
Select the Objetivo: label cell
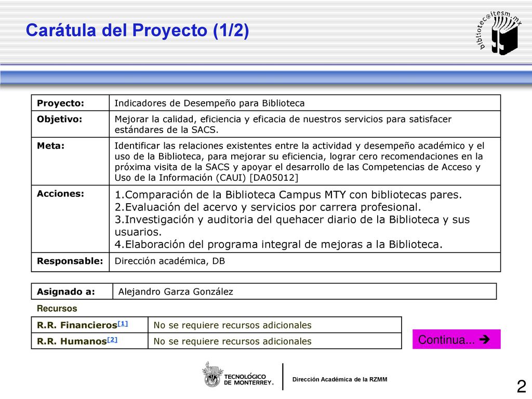(70, 124)
